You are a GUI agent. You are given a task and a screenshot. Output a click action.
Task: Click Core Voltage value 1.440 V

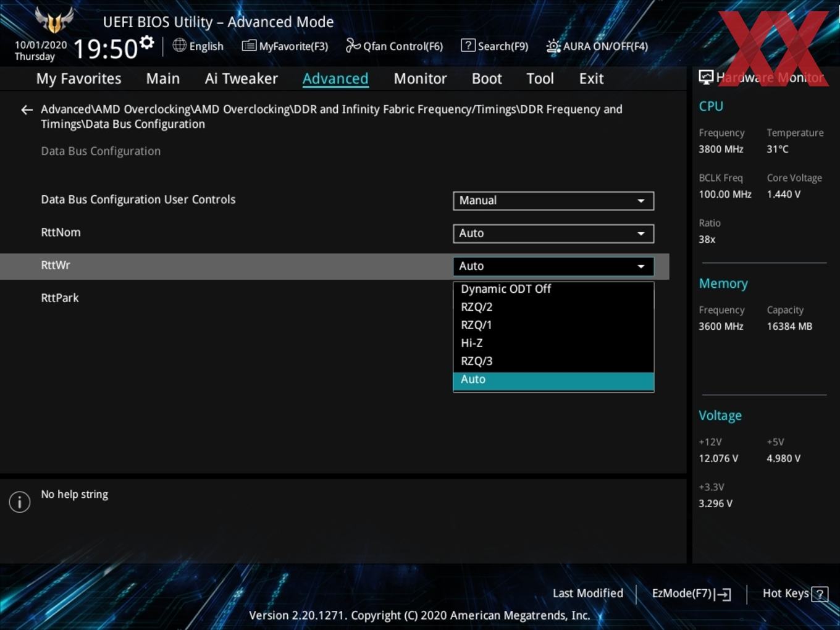784,195
